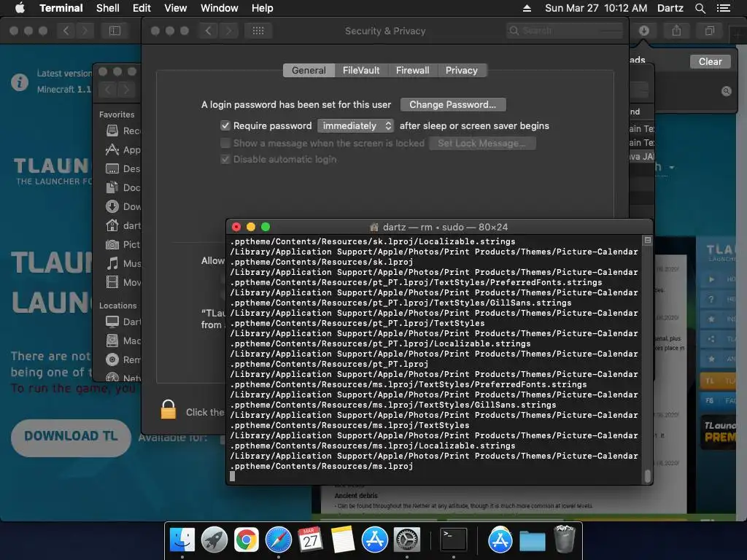Open Trash in the Dock
This screenshot has width=747, height=560.
565,540
